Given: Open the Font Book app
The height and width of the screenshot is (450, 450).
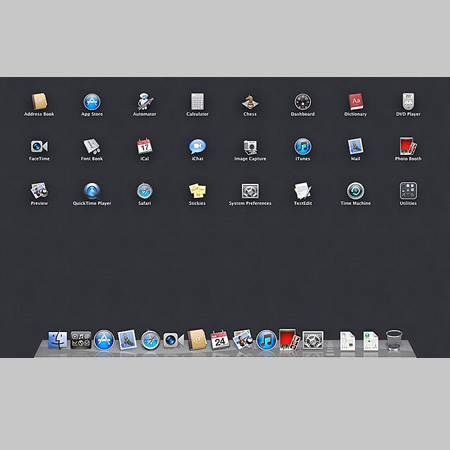Looking at the screenshot, I should coord(92,146).
